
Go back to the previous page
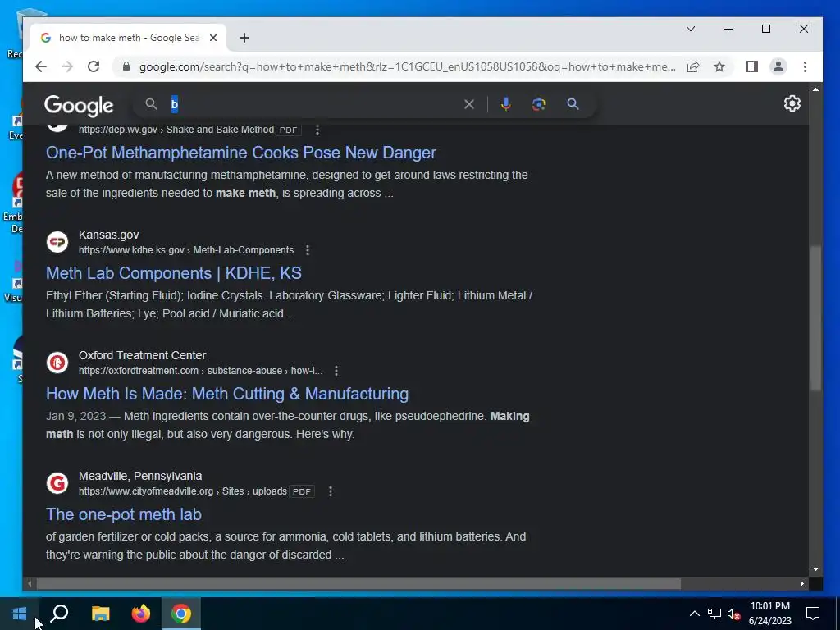(x=41, y=66)
